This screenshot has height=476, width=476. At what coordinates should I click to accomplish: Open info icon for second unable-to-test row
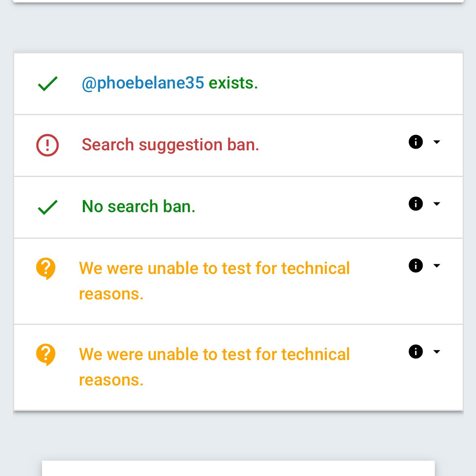point(415,352)
